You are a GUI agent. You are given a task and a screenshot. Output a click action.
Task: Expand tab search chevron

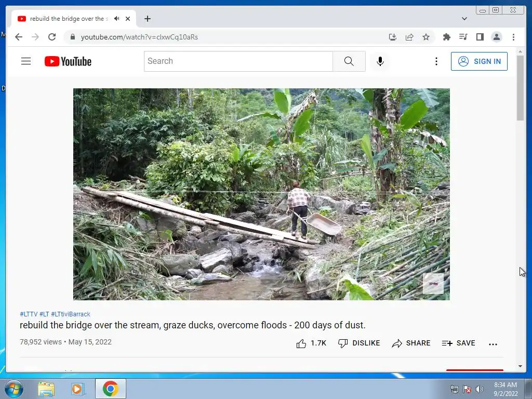pos(464,19)
